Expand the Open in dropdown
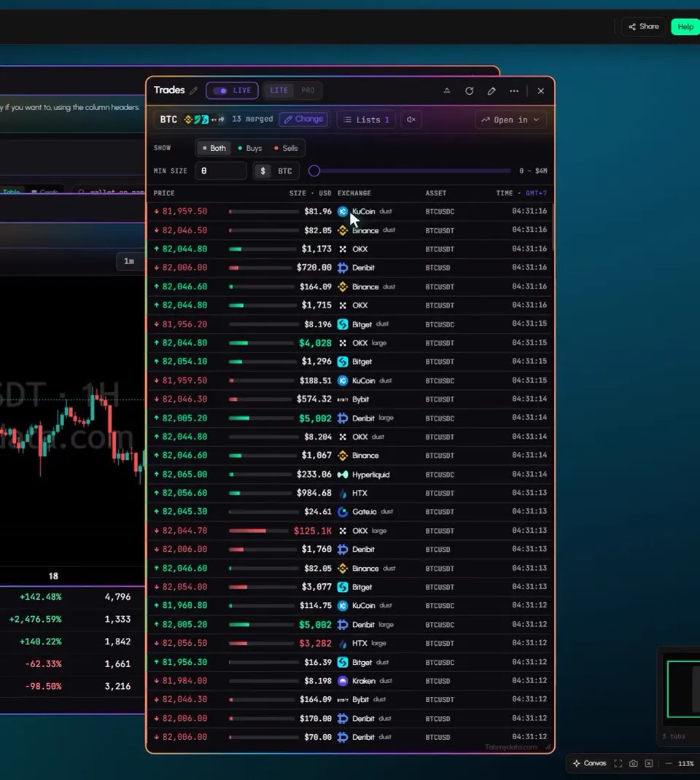Image resolution: width=700 pixels, height=780 pixels. tap(510, 120)
